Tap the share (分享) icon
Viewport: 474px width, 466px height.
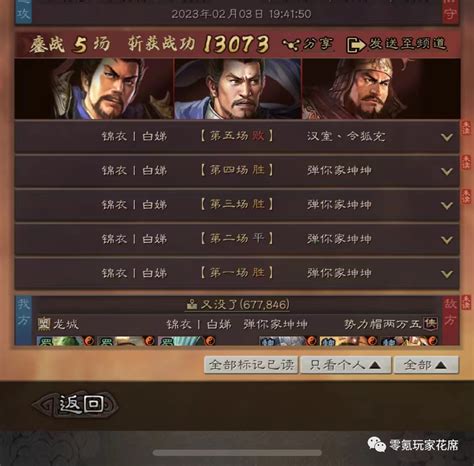pos(291,44)
